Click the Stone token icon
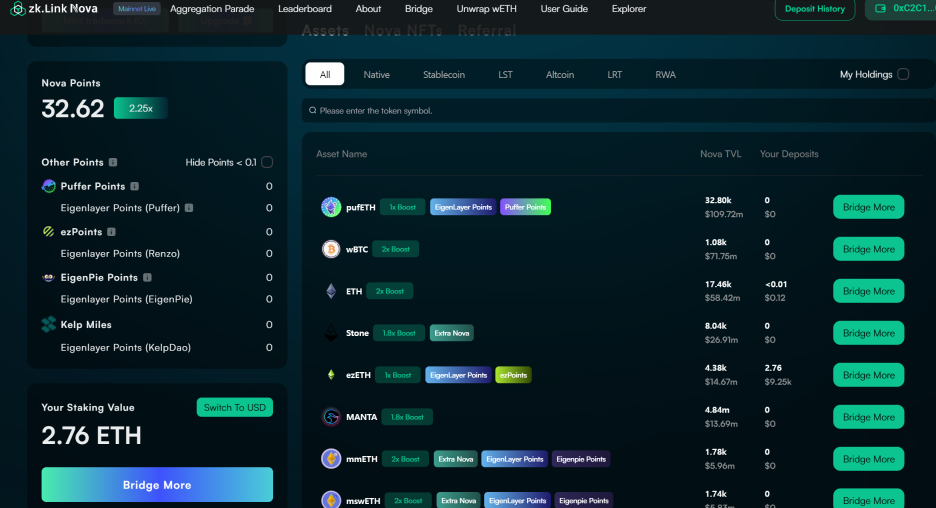This screenshot has width=936, height=508. pos(331,333)
